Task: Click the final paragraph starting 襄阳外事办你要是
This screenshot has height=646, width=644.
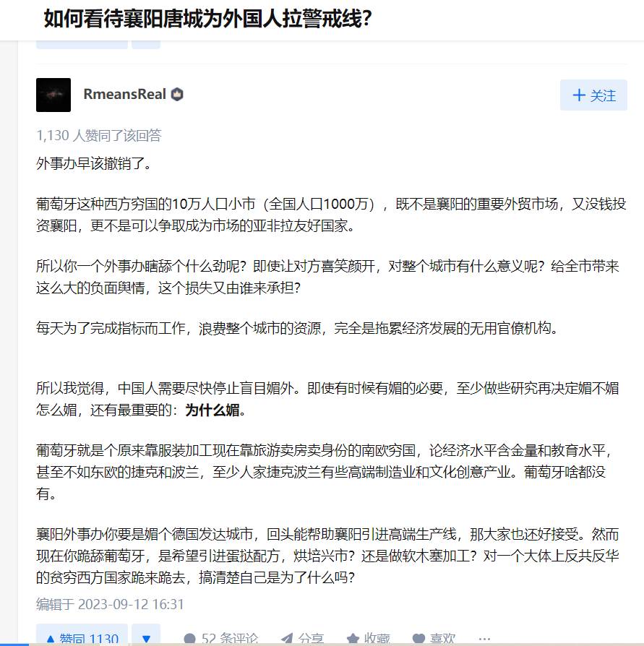Action: tap(327, 556)
